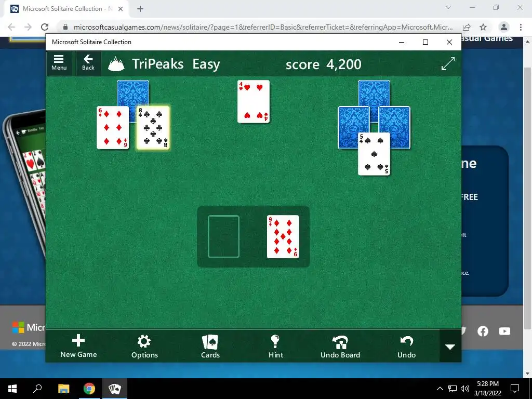Screen dimensions: 532x399
Task: Open the Solitaire hamburger Menu
Action: [x=59, y=63]
